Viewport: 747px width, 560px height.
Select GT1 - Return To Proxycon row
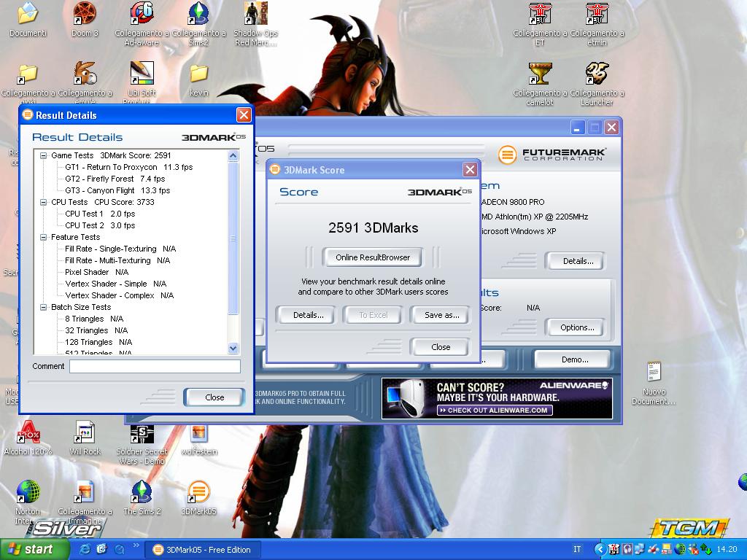128,167
